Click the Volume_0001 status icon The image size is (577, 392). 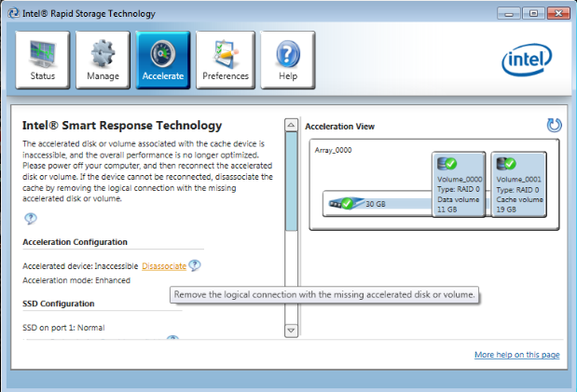pyautogui.click(x=506, y=163)
